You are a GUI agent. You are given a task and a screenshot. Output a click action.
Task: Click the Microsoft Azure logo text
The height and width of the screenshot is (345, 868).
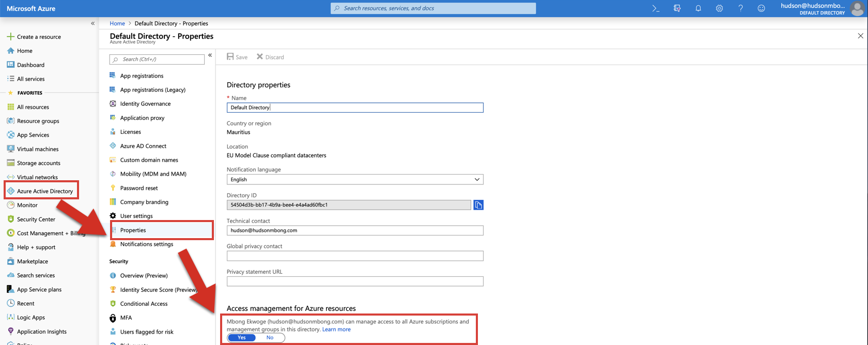pos(31,8)
